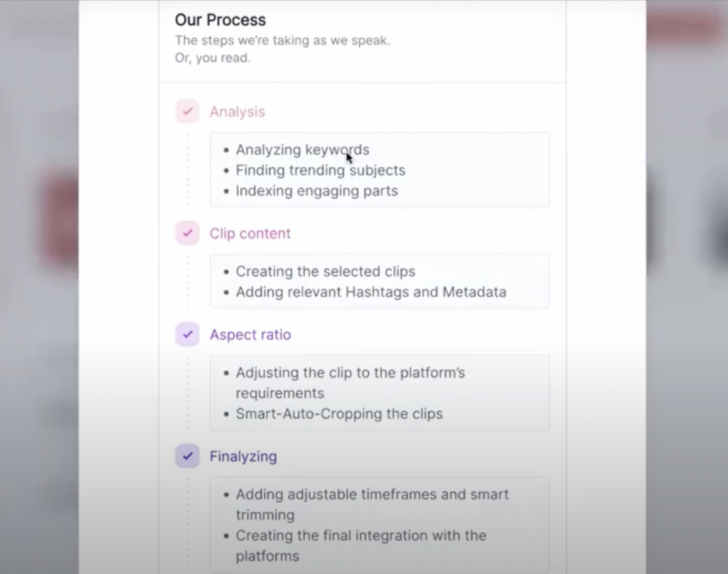Select the Analyzing keywords bullet item
This screenshot has width=728, height=574.
pos(302,149)
